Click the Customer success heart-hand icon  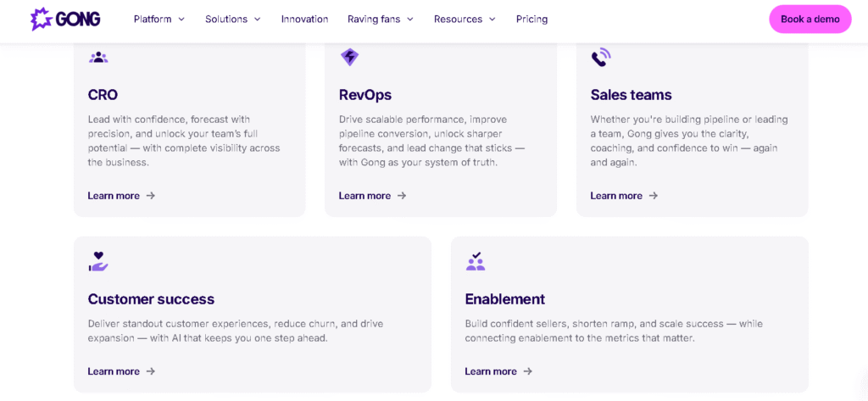pyautogui.click(x=98, y=261)
